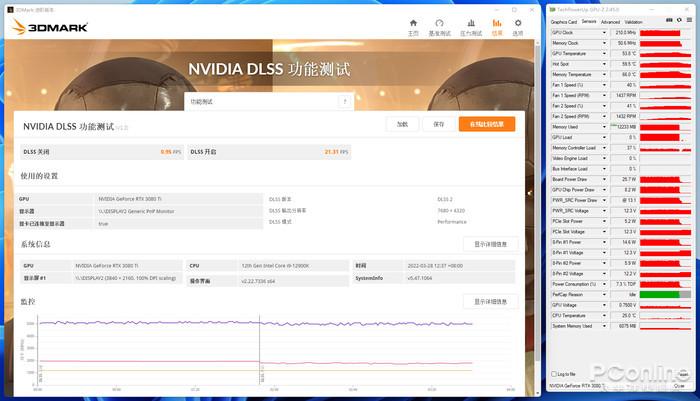Screen dimensions: 700x401
Task: Open the CPU Temperature sensor dropdown
Action: pyautogui.click(x=604, y=316)
